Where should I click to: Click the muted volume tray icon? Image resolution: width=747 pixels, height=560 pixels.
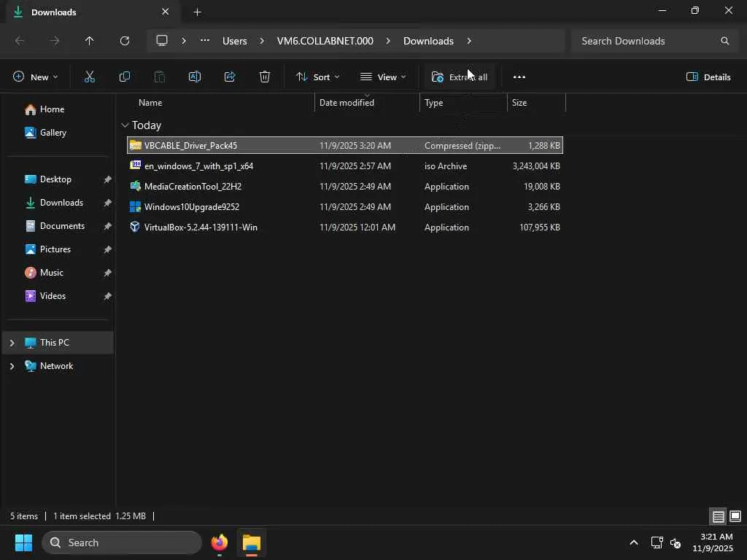(x=676, y=542)
